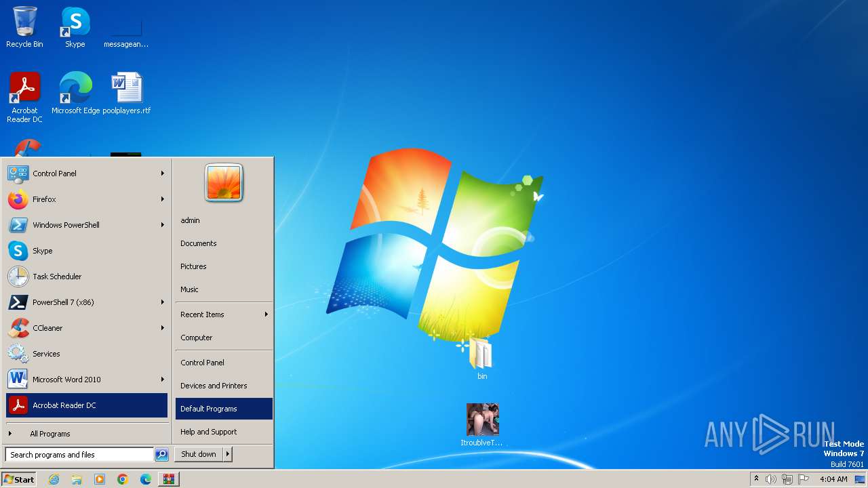This screenshot has height=488, width=868.
Task: Open the Action Center flag icon
Action: pyautogui.click(x=804, y=479)
